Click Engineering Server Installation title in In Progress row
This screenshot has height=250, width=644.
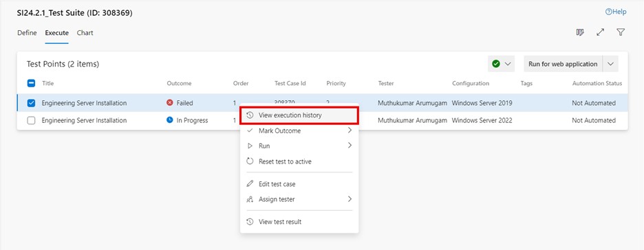[x=84, y=120]
